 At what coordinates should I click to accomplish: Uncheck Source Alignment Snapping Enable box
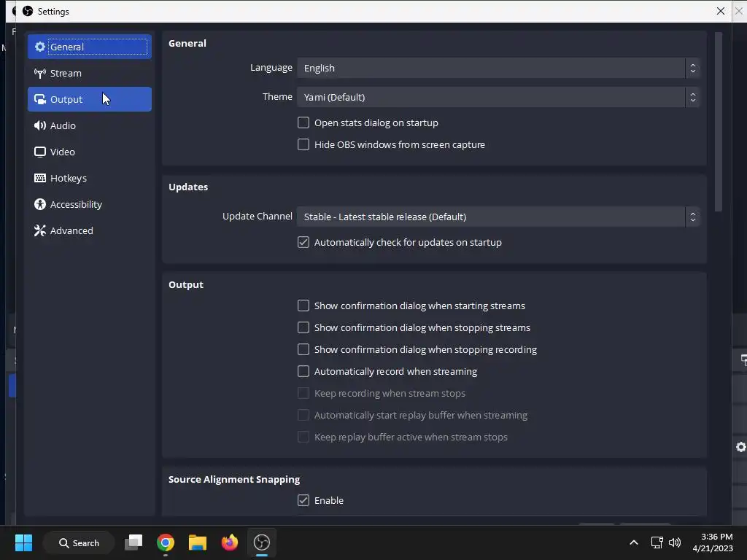303,500
